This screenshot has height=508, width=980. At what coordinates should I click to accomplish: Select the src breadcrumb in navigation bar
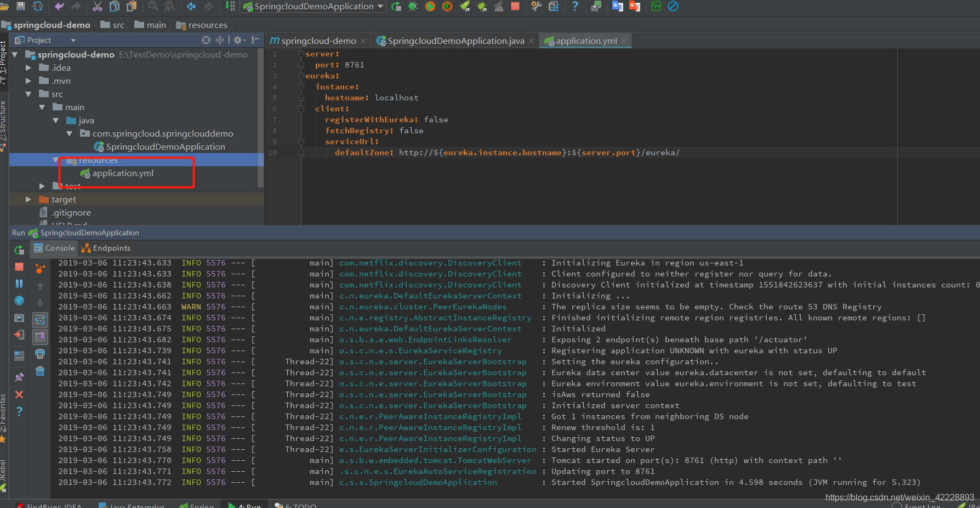(x=112, y=25)
